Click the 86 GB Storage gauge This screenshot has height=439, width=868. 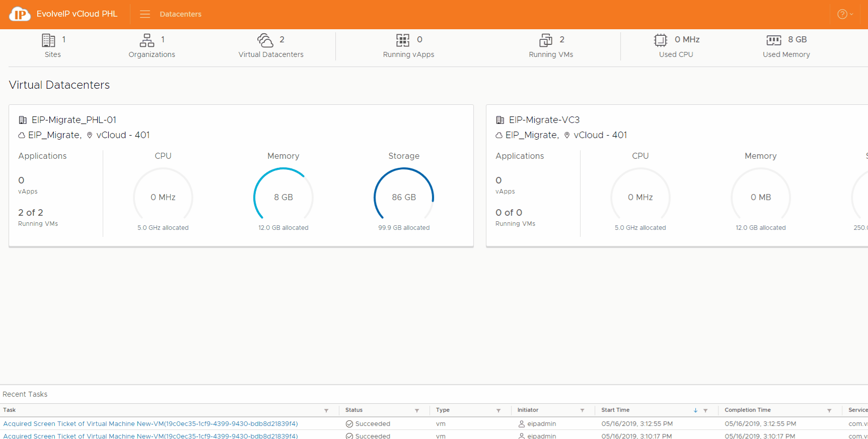tap(404, 197)
